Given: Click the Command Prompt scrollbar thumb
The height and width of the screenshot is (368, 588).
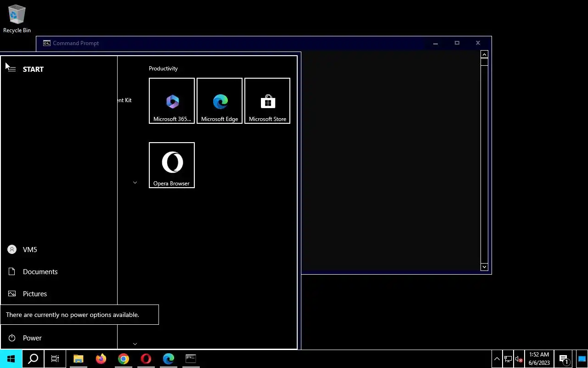Looking at the screenshot, I should 484,62.
